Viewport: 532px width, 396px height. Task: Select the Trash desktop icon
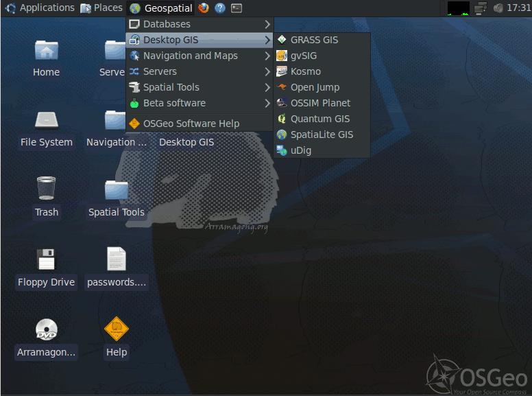tap(47, 188)
